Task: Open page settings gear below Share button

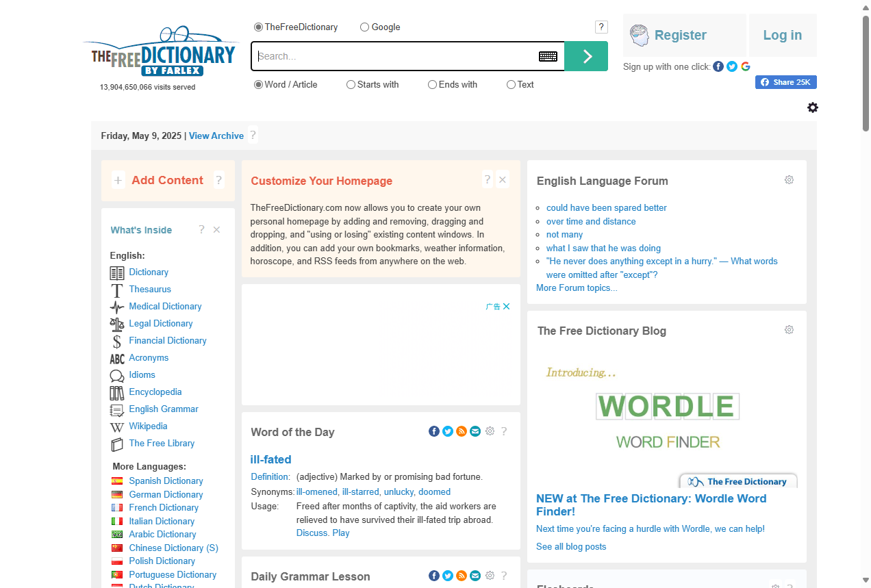Action: click(812, 107)
